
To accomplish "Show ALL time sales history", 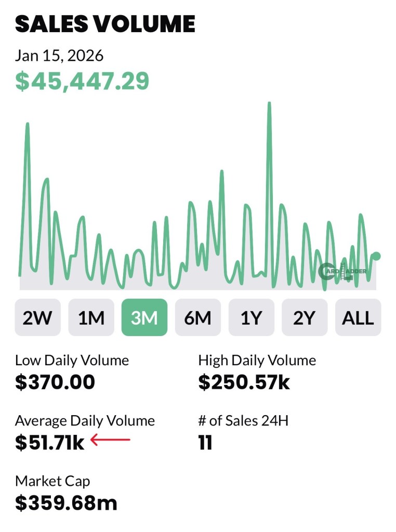I will [x=358, y=317].
